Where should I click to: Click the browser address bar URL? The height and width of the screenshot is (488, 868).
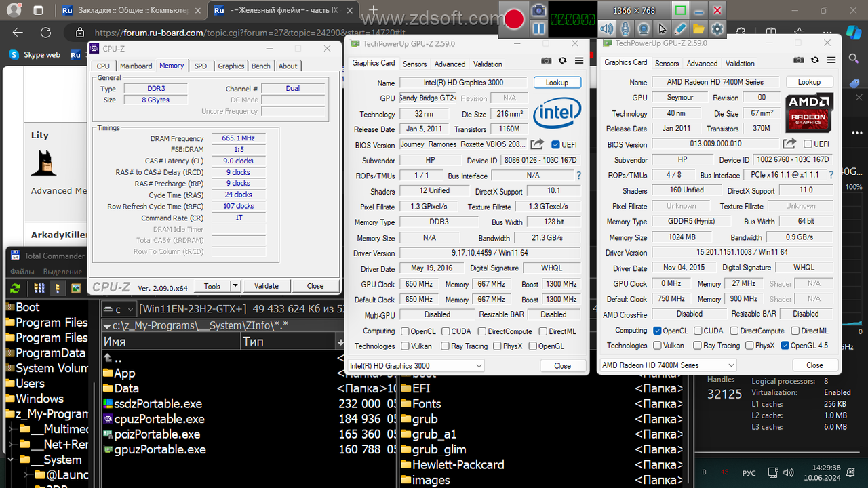[x=250, y=33]
